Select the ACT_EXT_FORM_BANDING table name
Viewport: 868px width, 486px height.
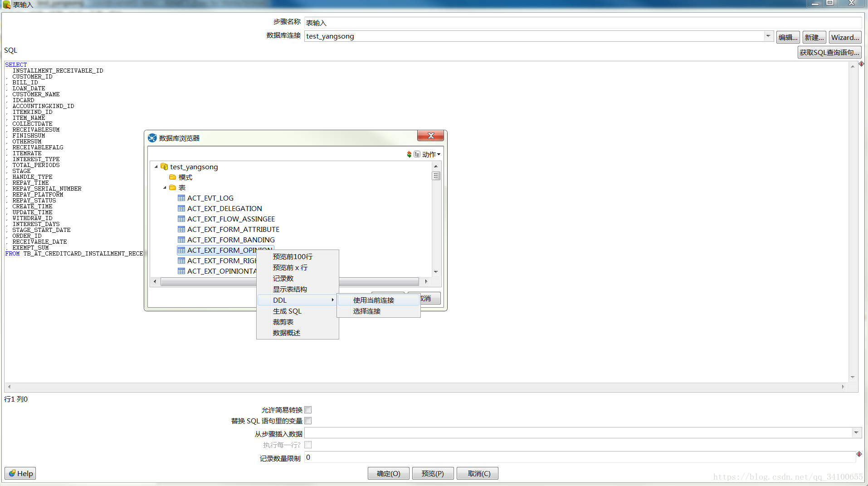point(231,240)
